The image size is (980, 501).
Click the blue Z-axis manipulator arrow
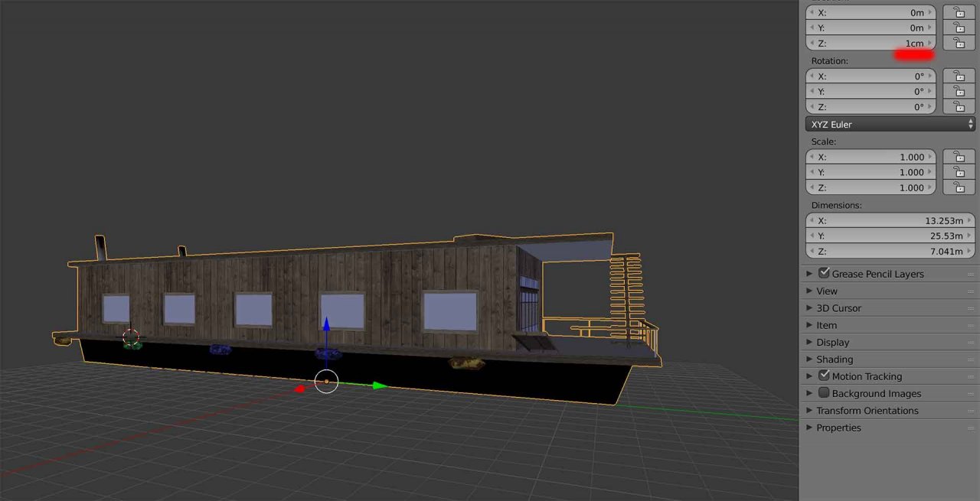(x=326, y=324)
